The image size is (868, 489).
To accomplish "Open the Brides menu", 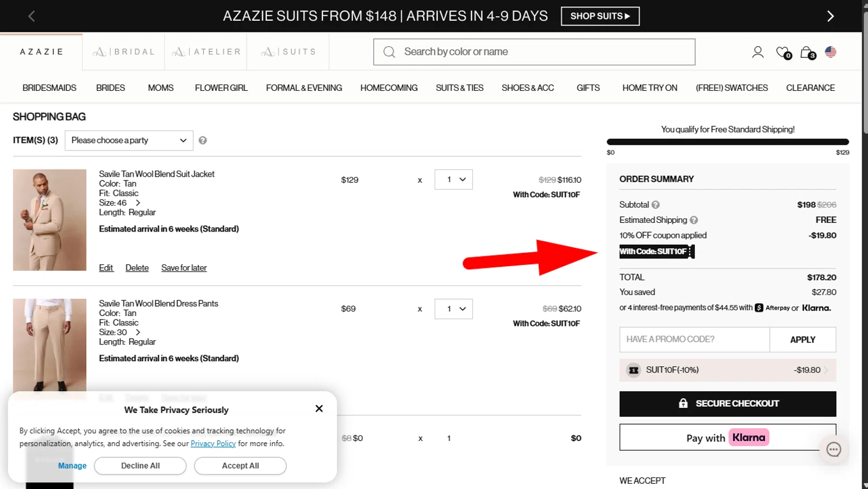I will [x=111, y=88].
